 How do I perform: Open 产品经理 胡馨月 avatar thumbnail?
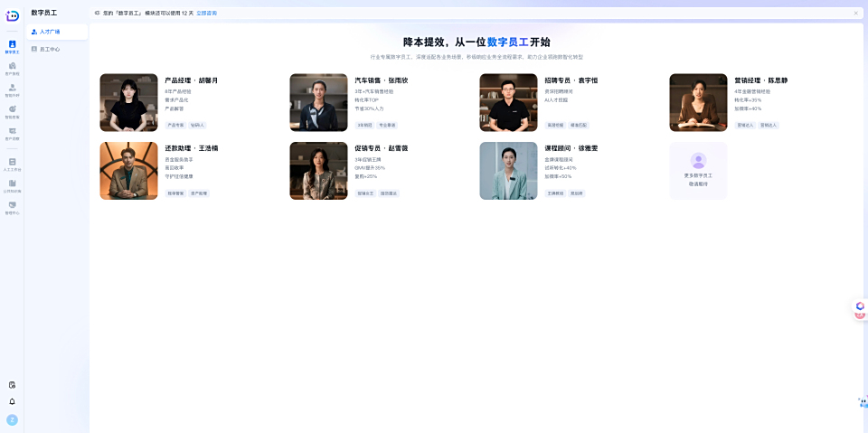point(128,102)
